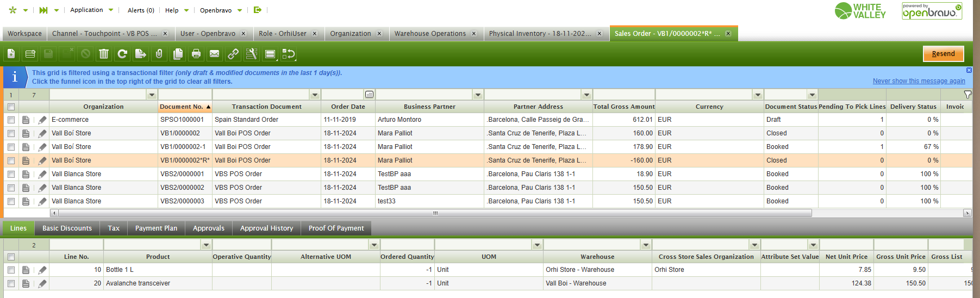
Task: Click the manage views toolbar icon
Action: (270, 54)
